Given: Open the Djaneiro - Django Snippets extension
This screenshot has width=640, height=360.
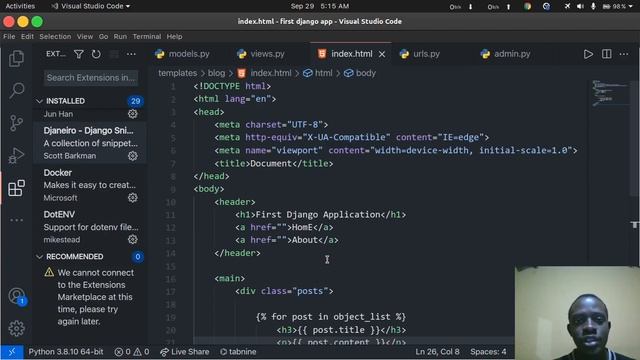Looking at the screenshot, I should 89,143.
